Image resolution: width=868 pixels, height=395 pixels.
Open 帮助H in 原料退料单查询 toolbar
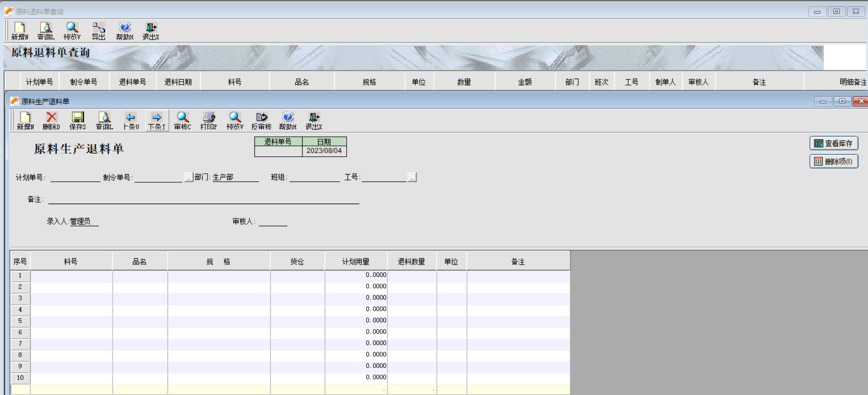[124, 31]
